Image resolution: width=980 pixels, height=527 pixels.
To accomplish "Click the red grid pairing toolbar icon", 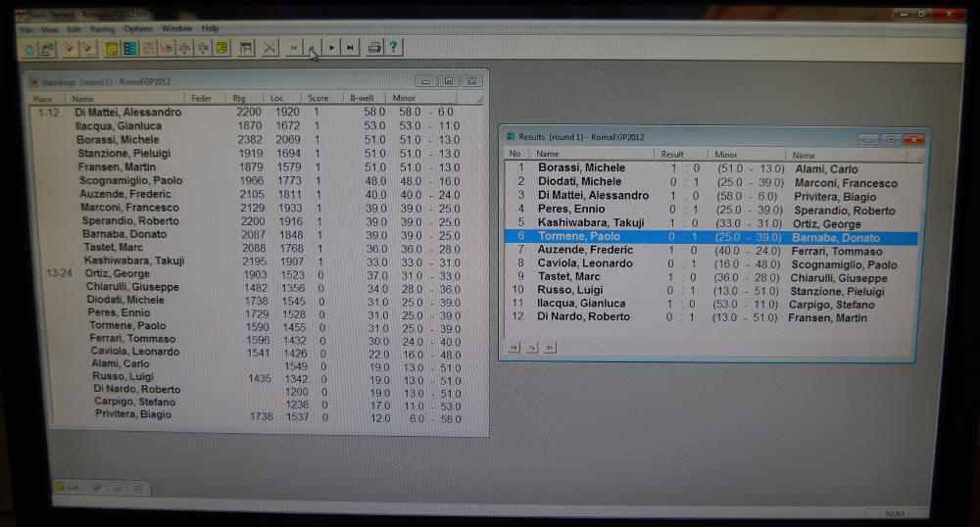I will [x=148, y=48].
